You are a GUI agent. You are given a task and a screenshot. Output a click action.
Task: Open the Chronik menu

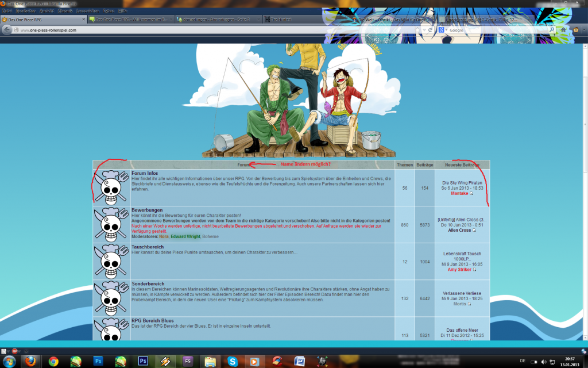(65, 11)
